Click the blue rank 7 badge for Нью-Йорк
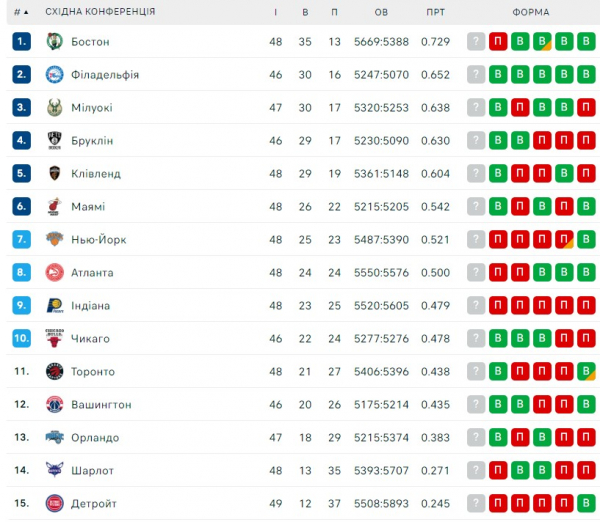This screenshot has width=600, height=522. tap(22, 240)
